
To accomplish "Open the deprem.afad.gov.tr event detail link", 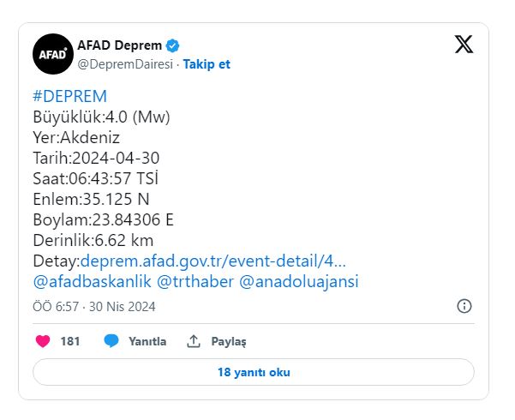I will point(213,261).
